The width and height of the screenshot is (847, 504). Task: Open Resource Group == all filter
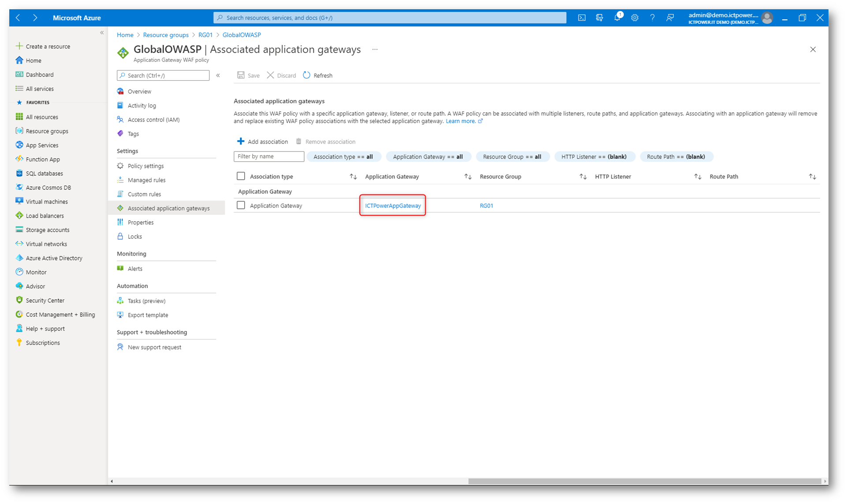tap(512, 156)
